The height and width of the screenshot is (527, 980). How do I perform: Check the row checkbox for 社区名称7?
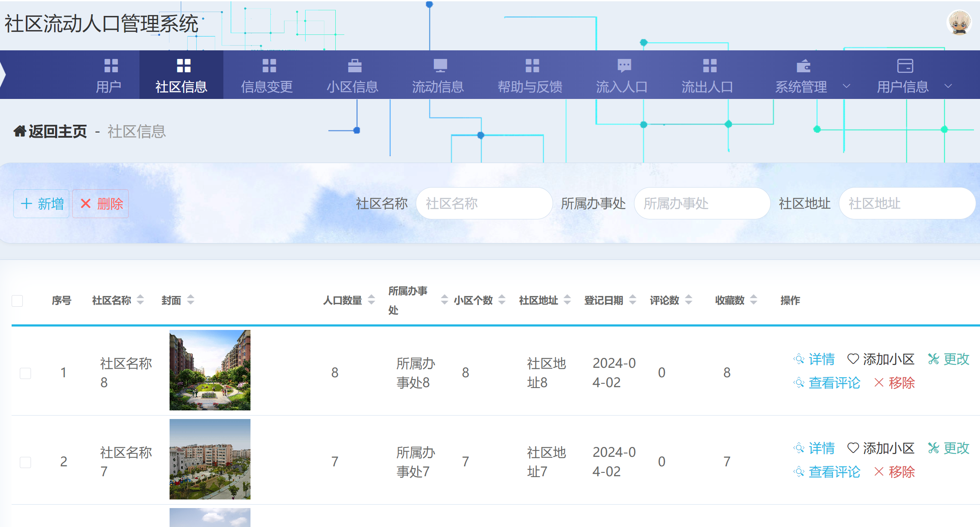point(25,462)
